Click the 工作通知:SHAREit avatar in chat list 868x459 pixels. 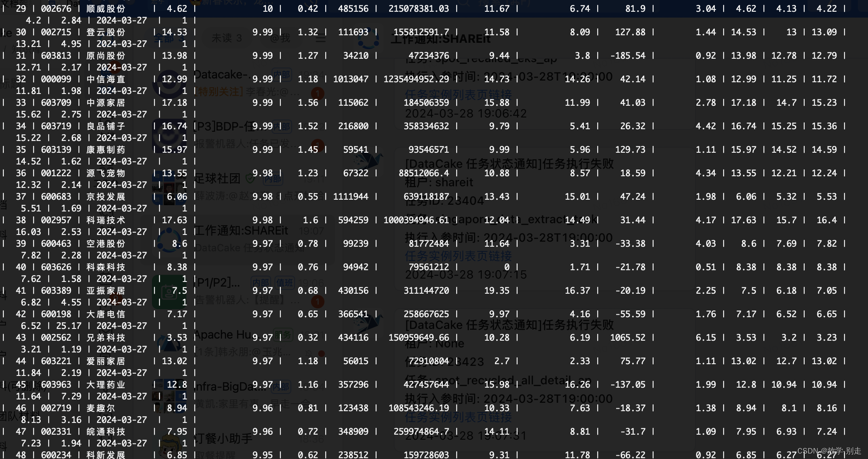[169, 240]
